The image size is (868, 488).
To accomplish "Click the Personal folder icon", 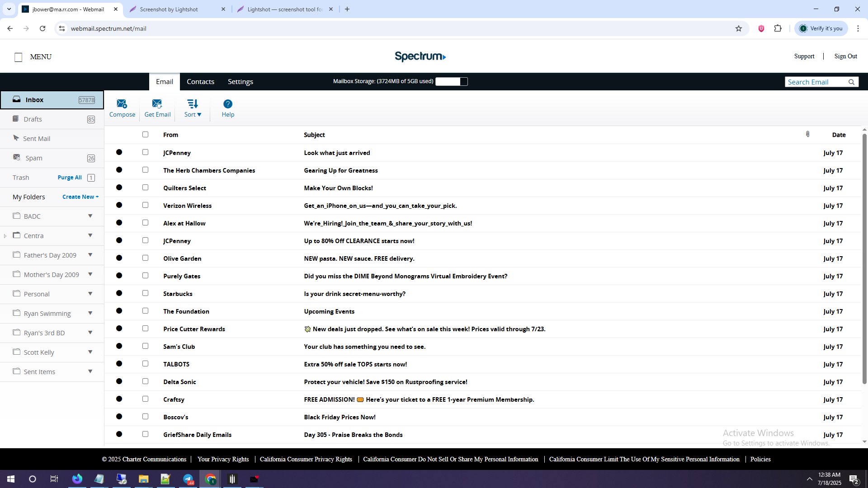I will click(17, 293).
